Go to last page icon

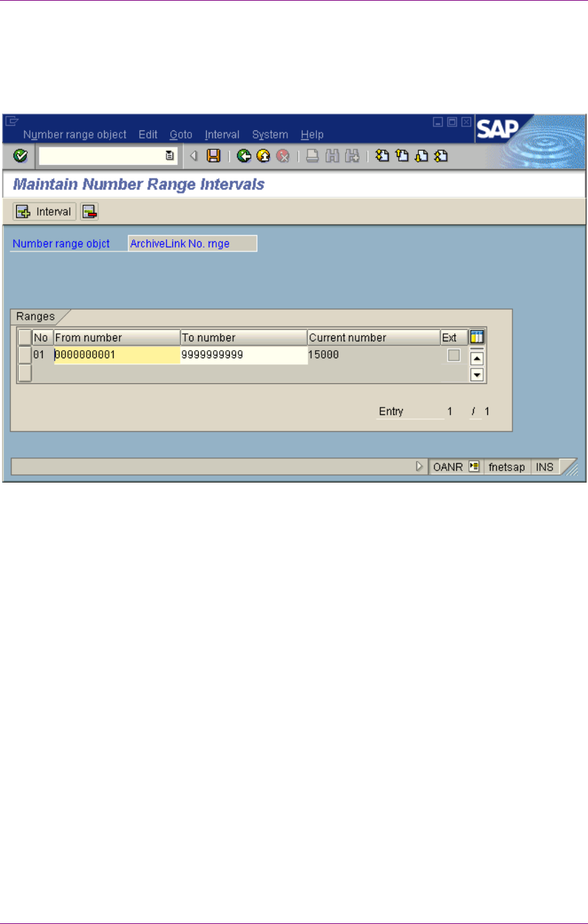pos(441,156)
